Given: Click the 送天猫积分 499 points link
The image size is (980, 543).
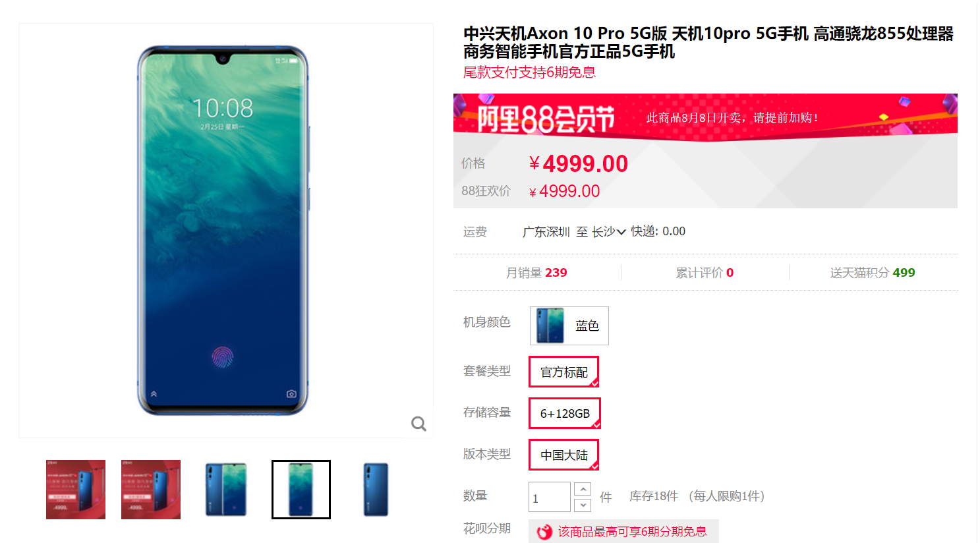Looking at the screenshot, I should pyautogui.click(x=873, y=273).
